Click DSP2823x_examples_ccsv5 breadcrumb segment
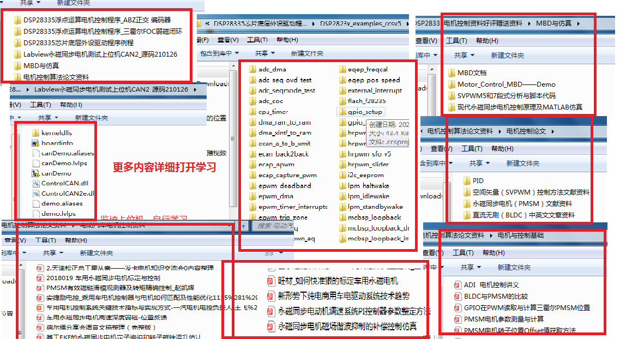The height and width of the screenshot is (339, 644). (x=360, y=24)
